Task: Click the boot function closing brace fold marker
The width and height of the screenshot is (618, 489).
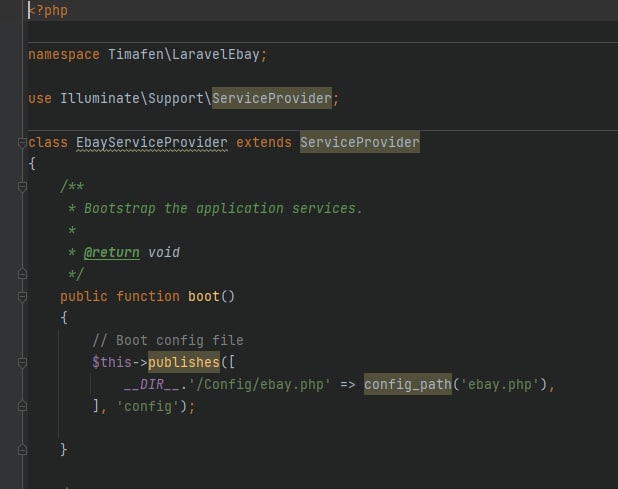Action: coord(22,450)
